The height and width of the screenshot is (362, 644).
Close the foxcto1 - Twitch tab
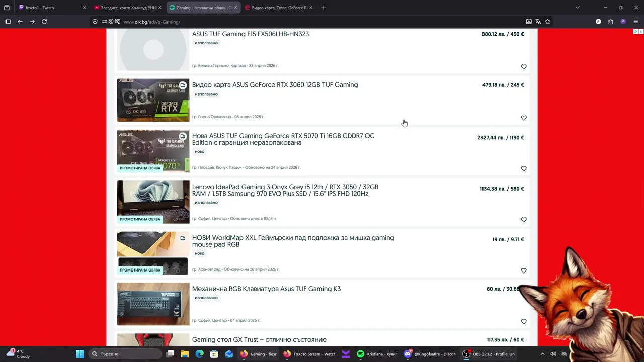[x=84, y=8]
